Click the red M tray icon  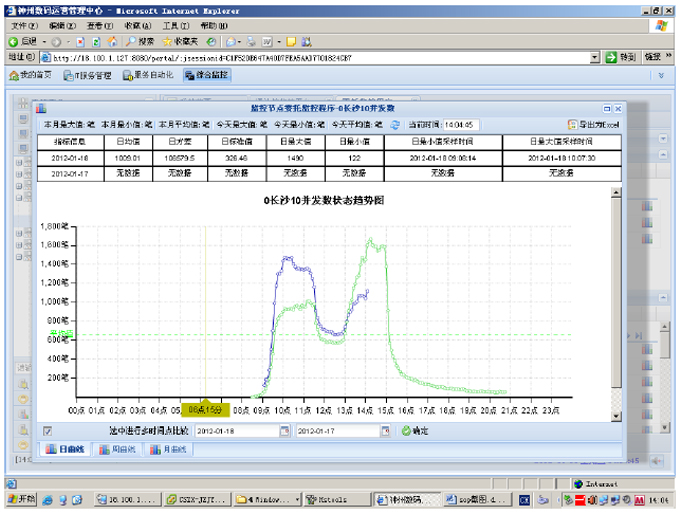(x=640, y=500)
